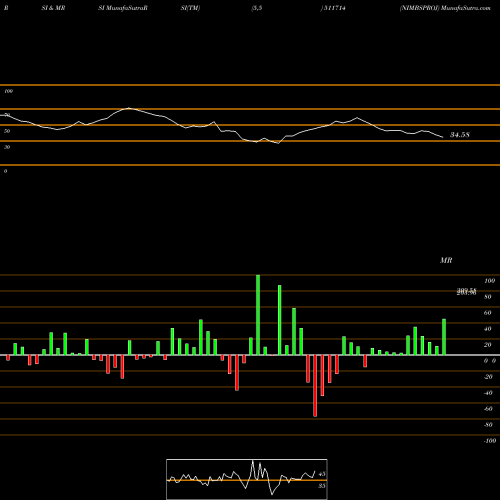Click the 30 label on the RSI axis

(7, 147)
